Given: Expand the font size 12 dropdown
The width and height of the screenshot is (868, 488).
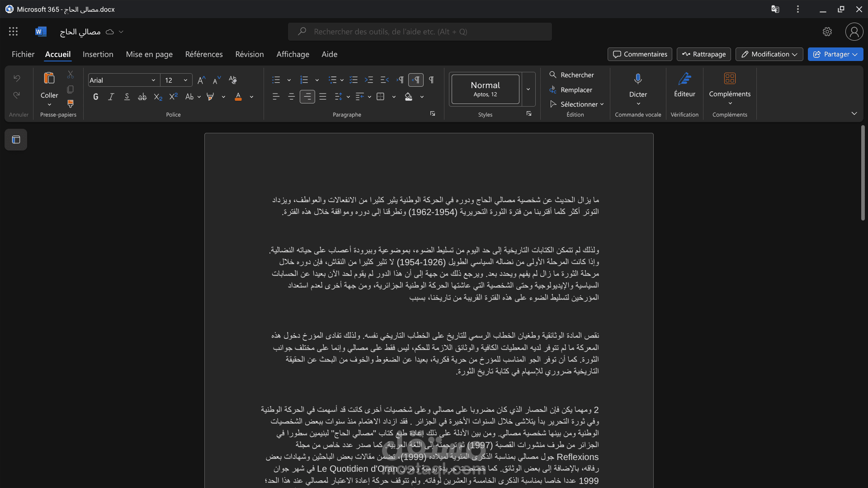Looking at the screenshot, I should pos(185,80).
